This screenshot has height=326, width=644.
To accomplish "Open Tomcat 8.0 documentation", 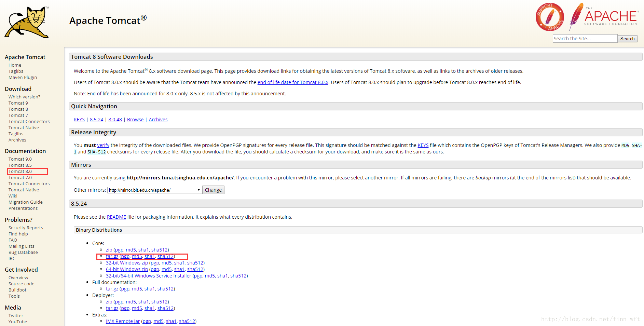I will click(x=20, y=172).
